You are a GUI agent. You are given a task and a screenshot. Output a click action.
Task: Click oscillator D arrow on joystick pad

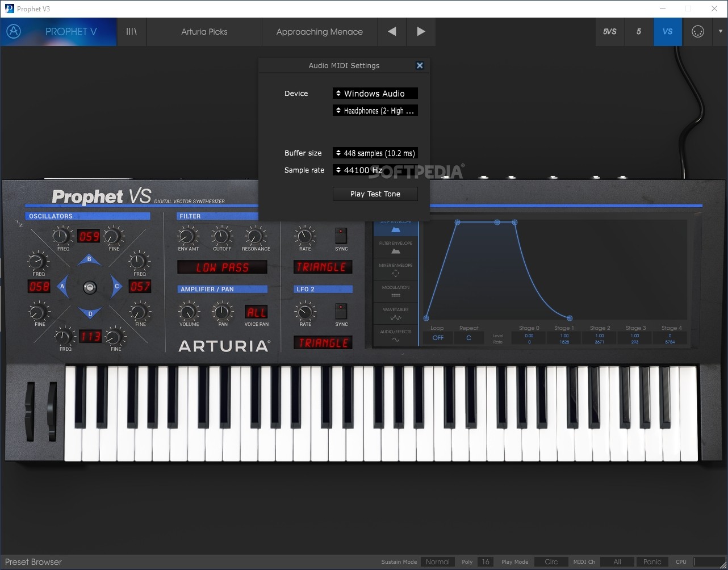click(x=90, y=313)
